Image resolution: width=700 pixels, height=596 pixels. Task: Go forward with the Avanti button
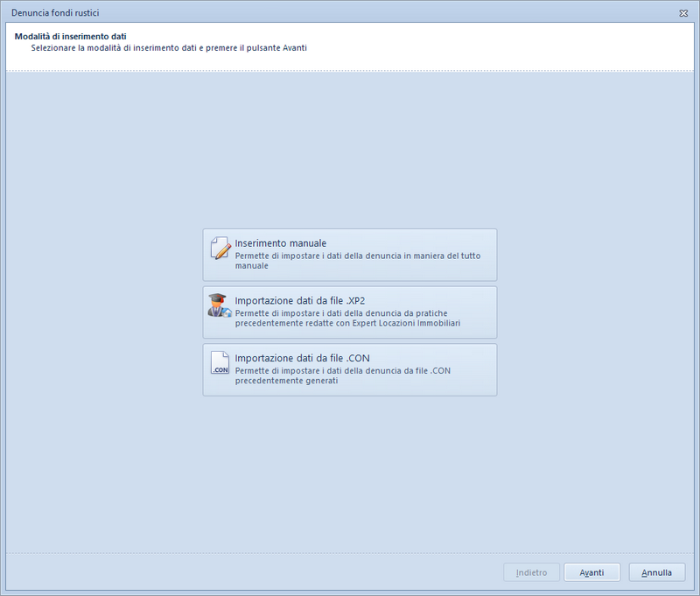coord(591,572)
